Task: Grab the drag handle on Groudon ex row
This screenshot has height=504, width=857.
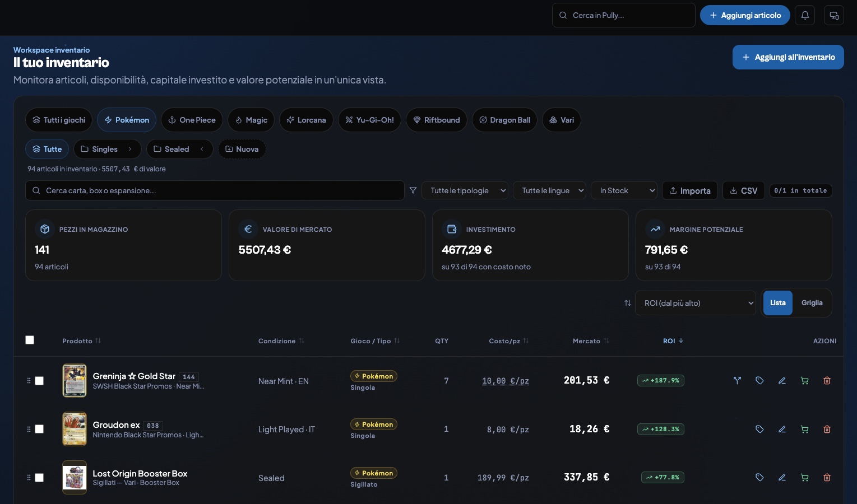Action: 29,430
